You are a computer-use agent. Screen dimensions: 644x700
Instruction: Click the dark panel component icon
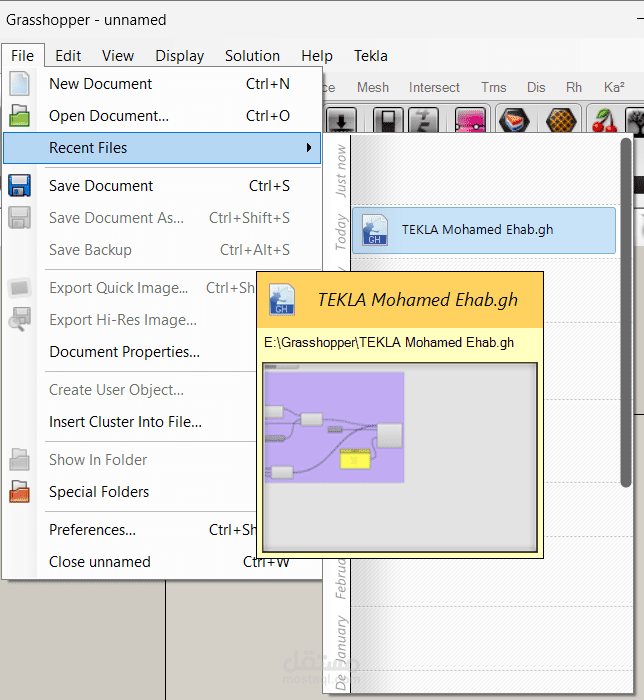click(x=388, y=120)
